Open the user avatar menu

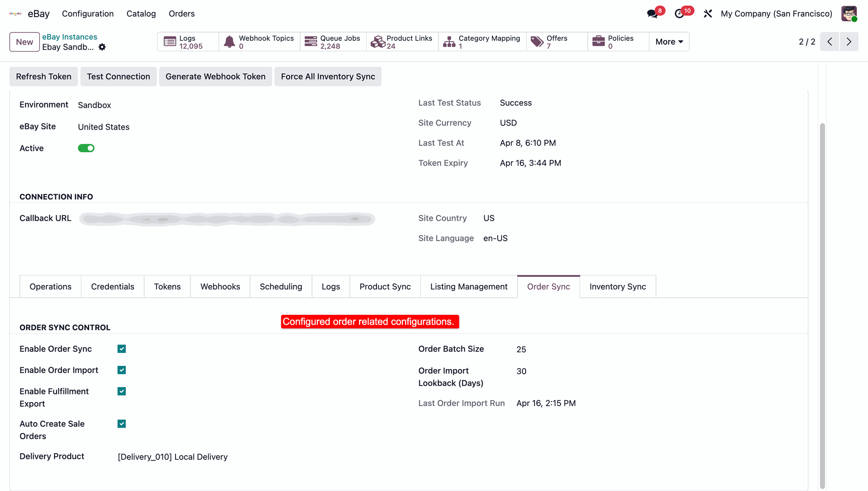click(x=849, y=14)
